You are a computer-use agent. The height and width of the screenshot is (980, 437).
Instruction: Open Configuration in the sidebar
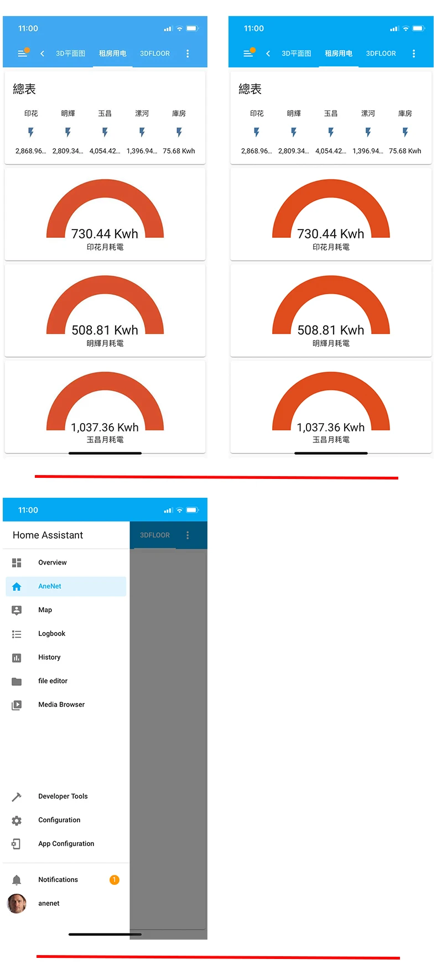tap(66, 820)
